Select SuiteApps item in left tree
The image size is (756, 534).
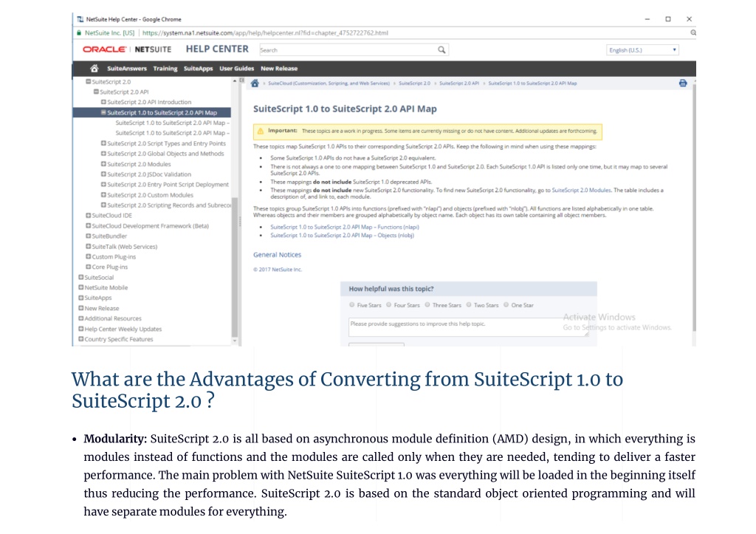(98, 298)
